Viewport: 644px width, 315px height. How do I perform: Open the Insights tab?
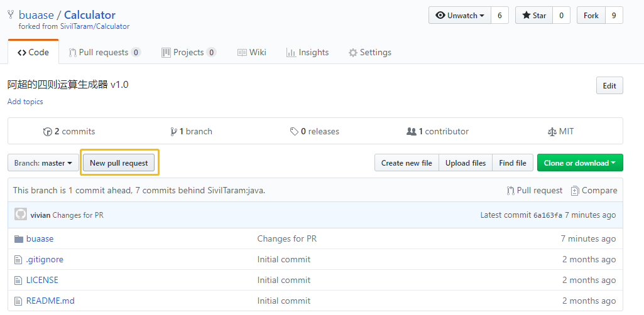pos(308,53)
